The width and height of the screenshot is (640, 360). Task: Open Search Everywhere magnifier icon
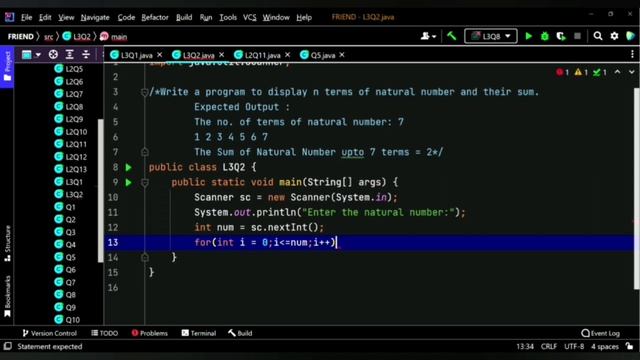pyautogui.click(x=598, y=36)
